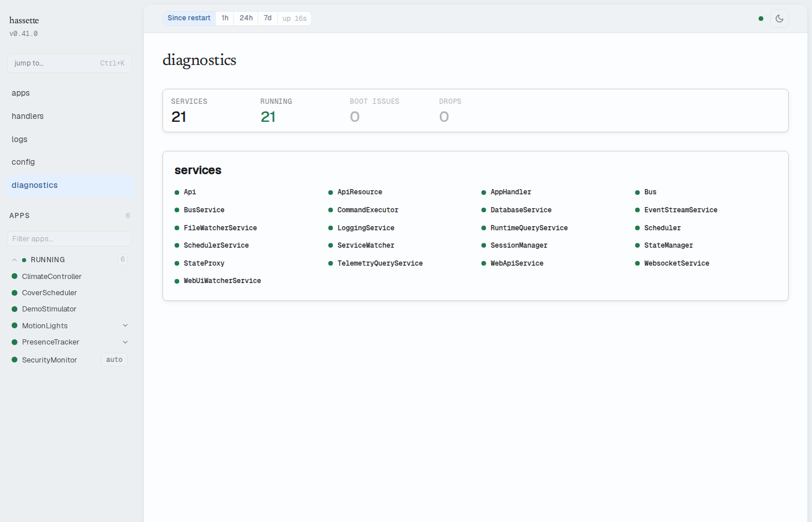Image resolution: width=812 pixels, height=522 pixels.
Task: Click the 'TelemetryQueryService' service entry
Action: pos(380,263)
